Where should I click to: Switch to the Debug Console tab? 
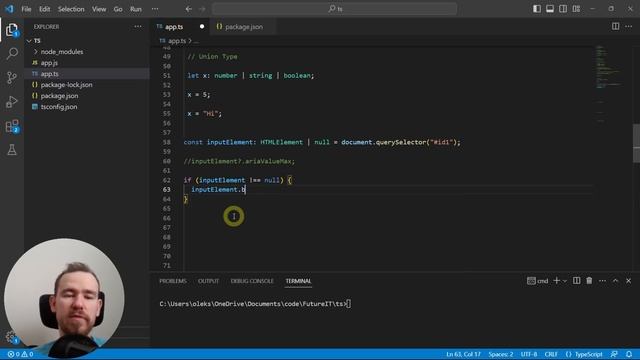pos(252,281)
